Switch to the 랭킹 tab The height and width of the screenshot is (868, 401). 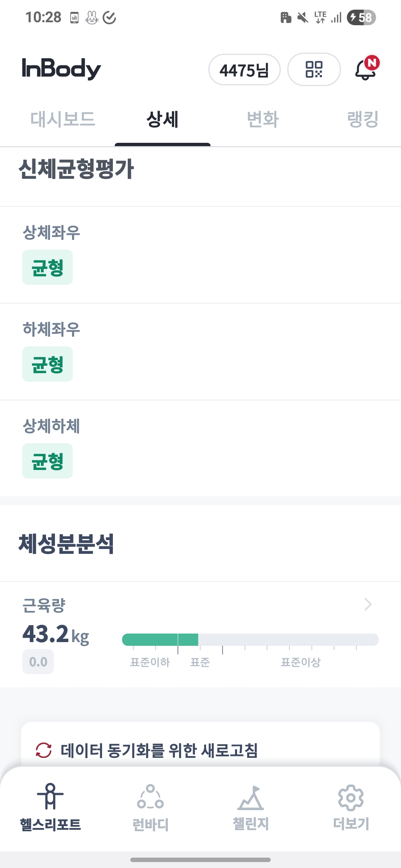(362, 119)
